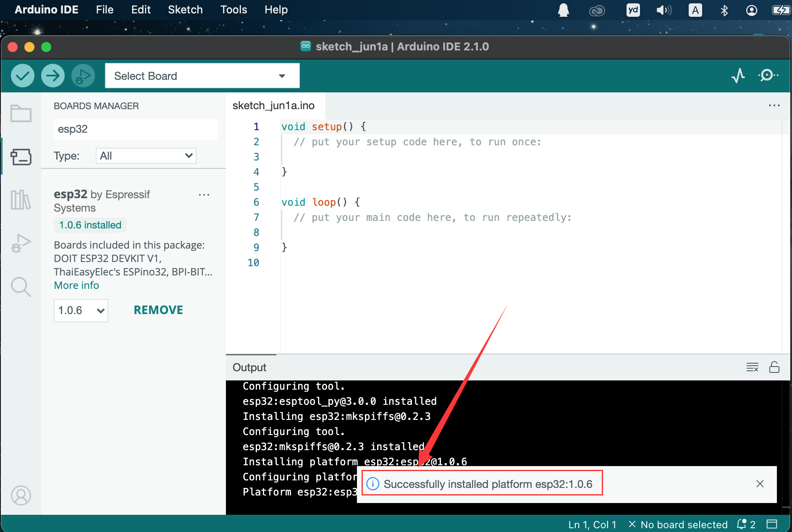This screenshot has width=792, height=532.
Task: Click the Verify checkmark button
Action: (x=23, y=76)
